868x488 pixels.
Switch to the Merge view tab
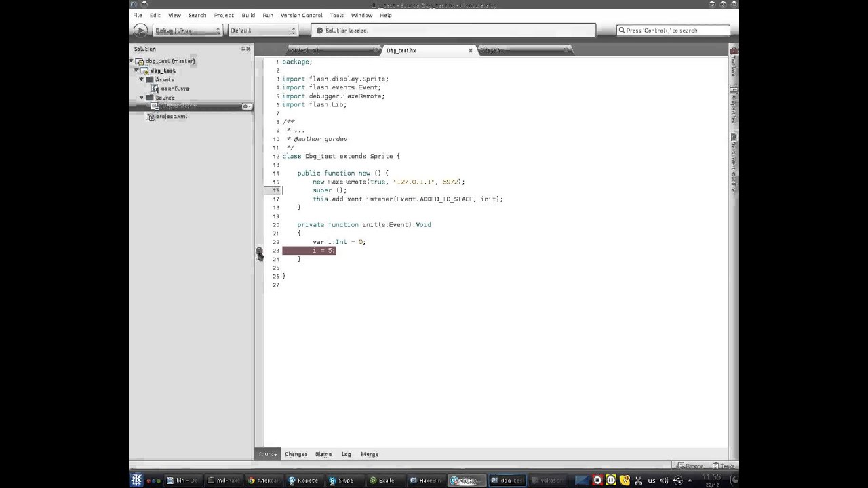coord(370,454)
